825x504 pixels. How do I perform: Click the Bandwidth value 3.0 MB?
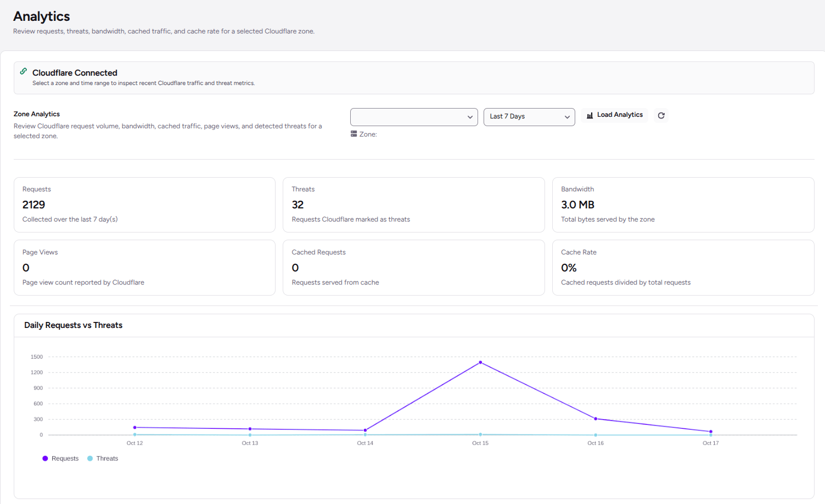pos(577,205)
